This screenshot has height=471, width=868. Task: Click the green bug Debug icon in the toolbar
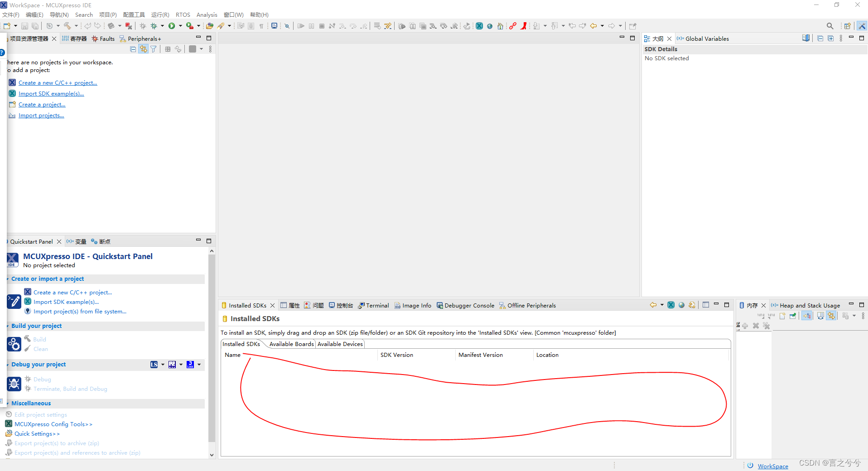(x=154, y=26)
